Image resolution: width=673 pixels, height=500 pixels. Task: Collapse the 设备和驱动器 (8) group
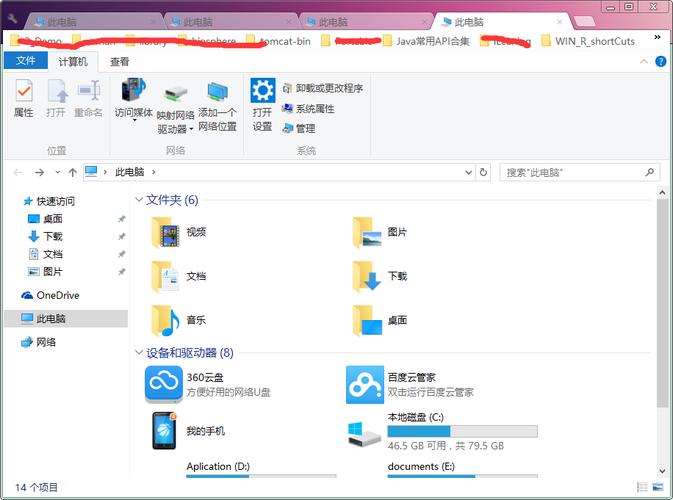139,352
